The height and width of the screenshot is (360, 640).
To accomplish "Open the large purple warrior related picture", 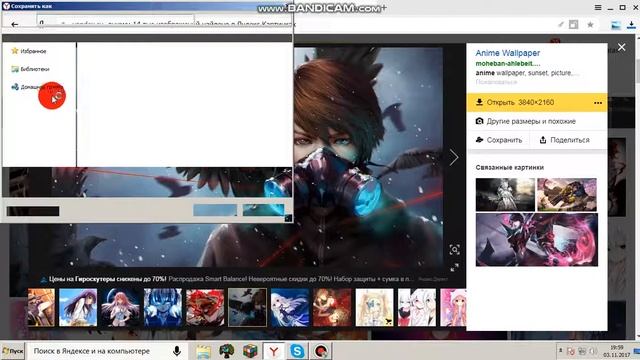I will tap(536, 240).
